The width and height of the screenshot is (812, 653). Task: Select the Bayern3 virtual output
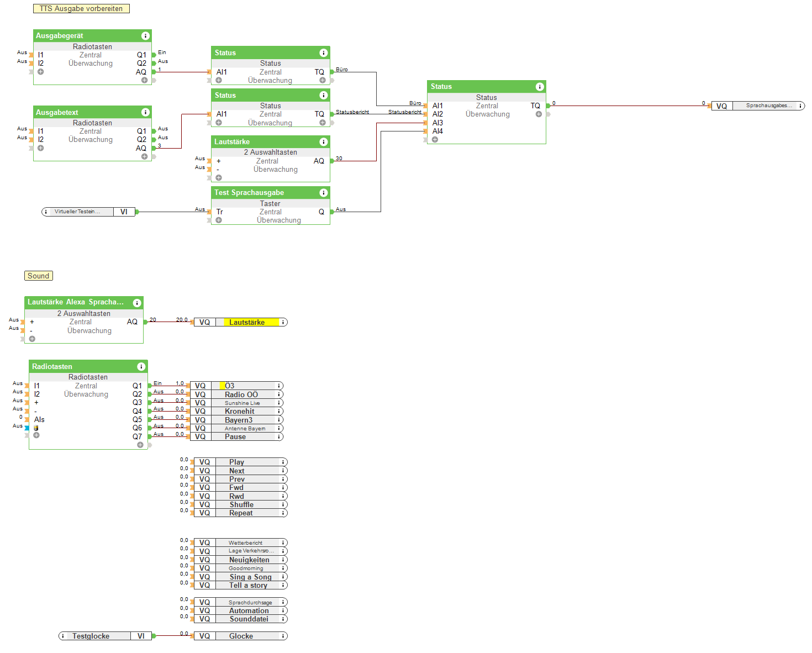tap(236, 420)
